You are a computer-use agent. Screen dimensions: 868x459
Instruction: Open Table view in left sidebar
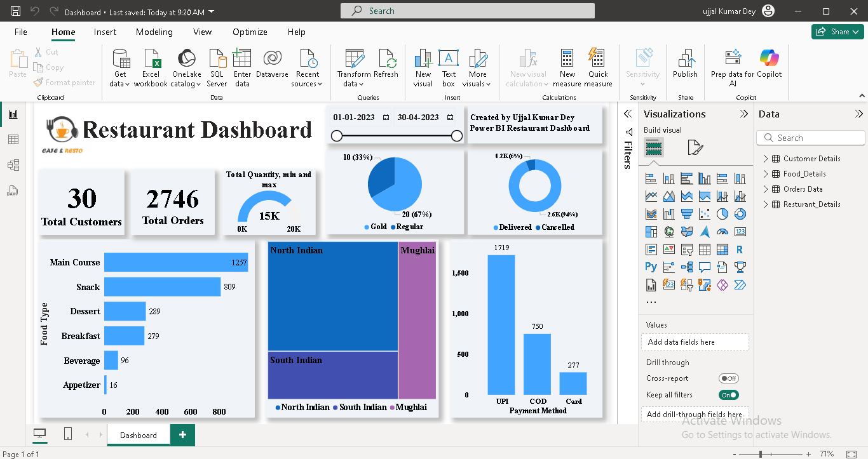click(13, 140)
